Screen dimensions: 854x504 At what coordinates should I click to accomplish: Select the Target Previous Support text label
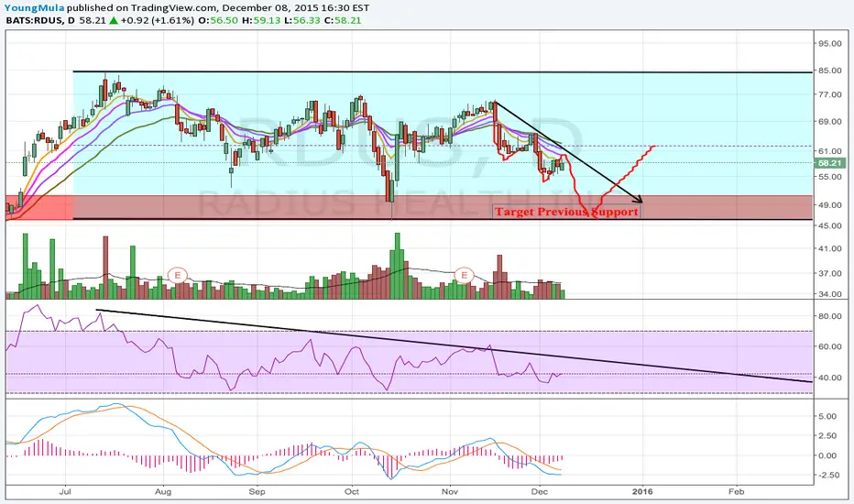pyautogui.click(x=566, y=212)
